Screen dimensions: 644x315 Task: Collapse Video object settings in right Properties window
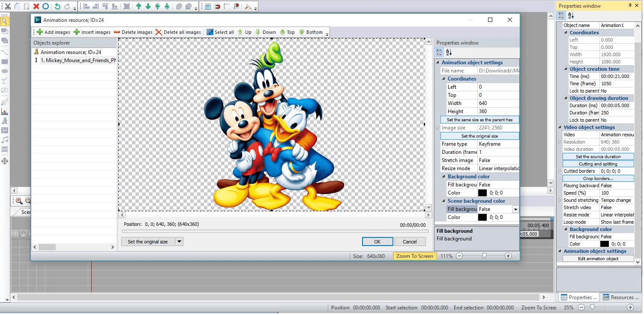(560, 127)
